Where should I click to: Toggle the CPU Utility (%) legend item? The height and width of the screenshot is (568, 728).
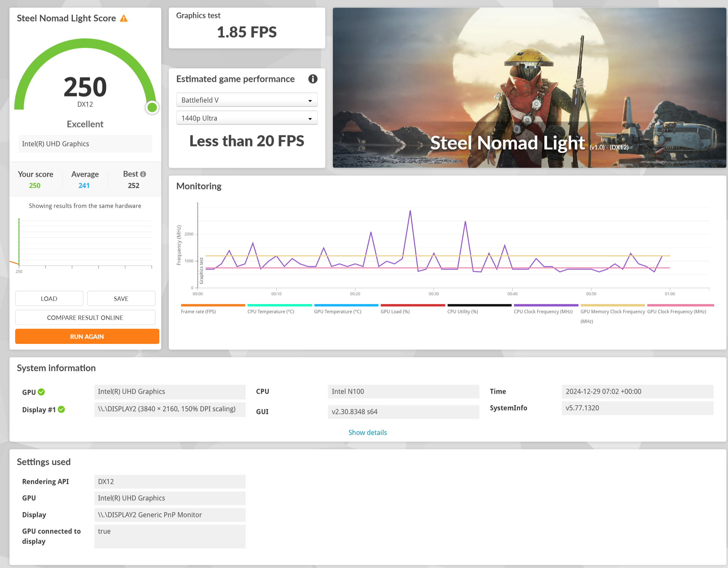pos(462,312)
